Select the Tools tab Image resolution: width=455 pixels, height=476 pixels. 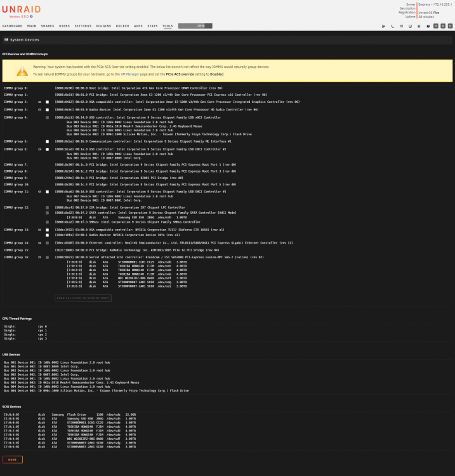(168, 26)
